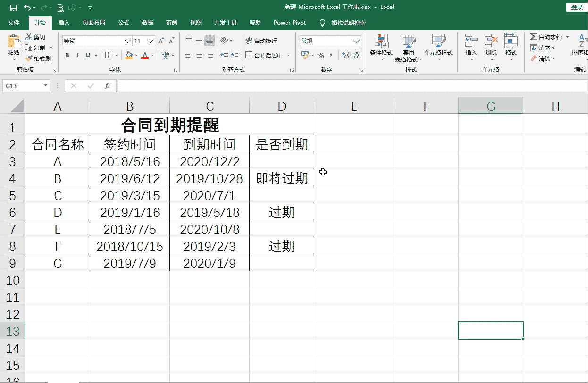Select column header E
This screenshot has width=588, height=383.
[x=354, y=107]
